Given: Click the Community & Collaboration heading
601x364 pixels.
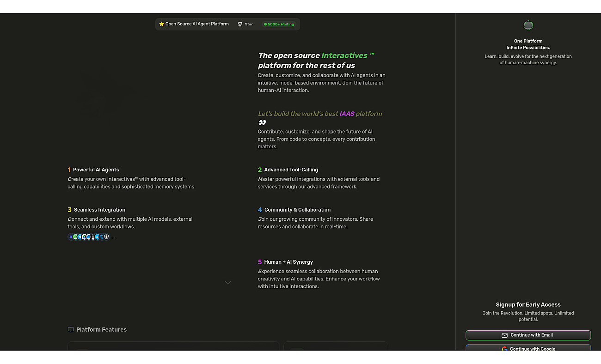Looking at the screenshot, I should pos(297,210).
